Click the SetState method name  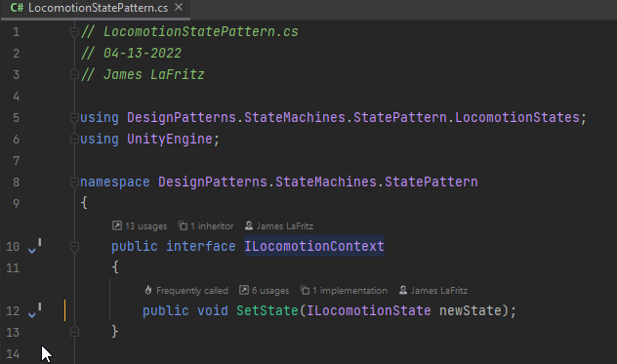(267, 311)
